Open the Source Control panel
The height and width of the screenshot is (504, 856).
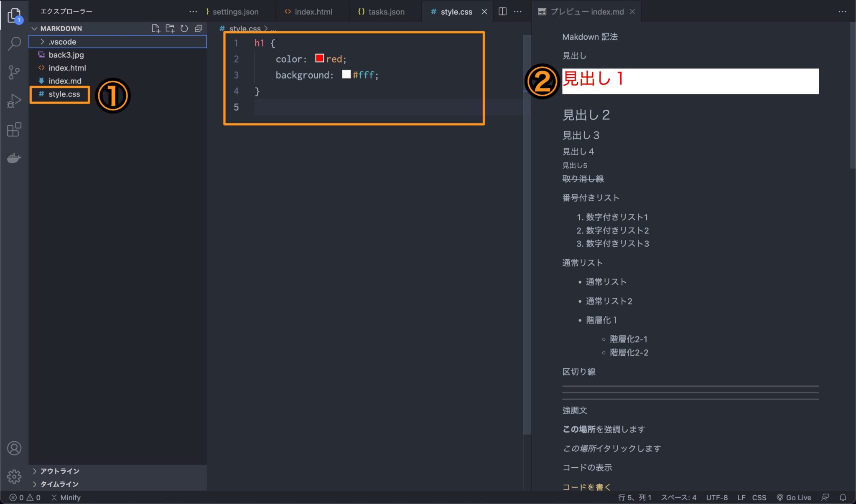[14, 72]
